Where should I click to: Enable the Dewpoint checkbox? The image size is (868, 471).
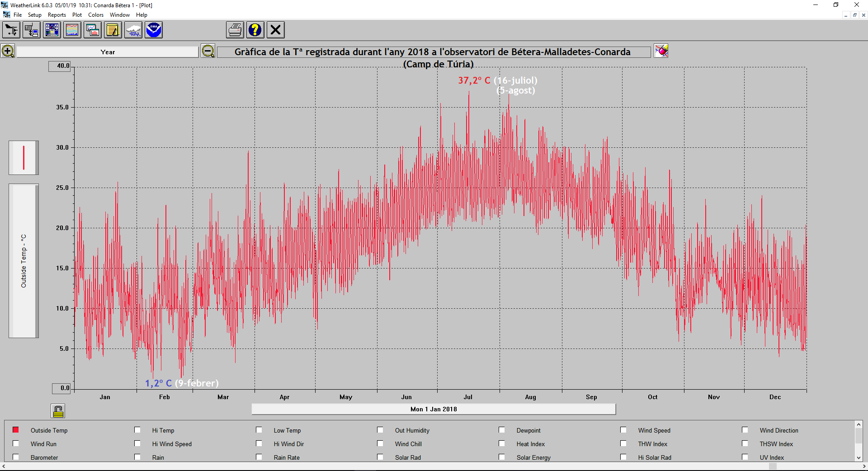502,430
